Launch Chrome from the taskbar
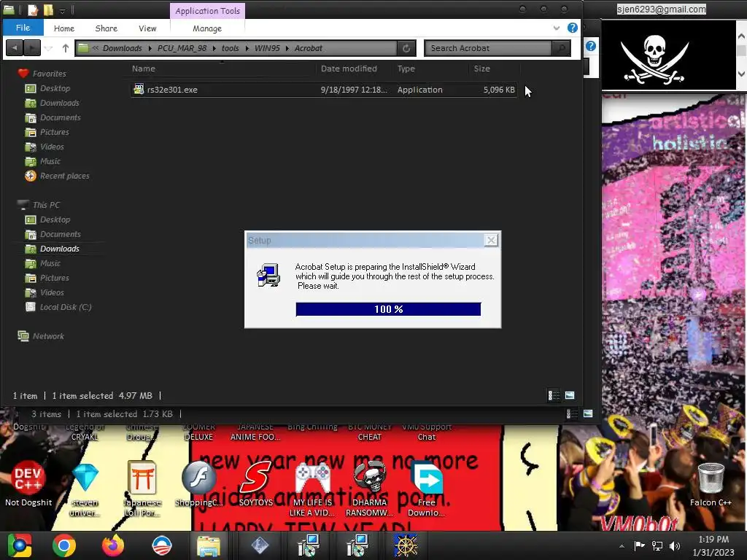 (64, 545)
